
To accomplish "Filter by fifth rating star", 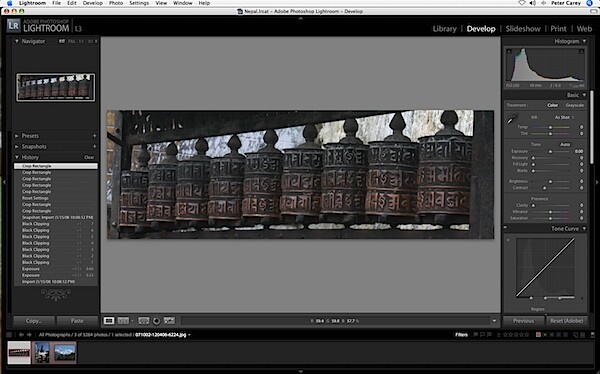I will pos(527,335).
